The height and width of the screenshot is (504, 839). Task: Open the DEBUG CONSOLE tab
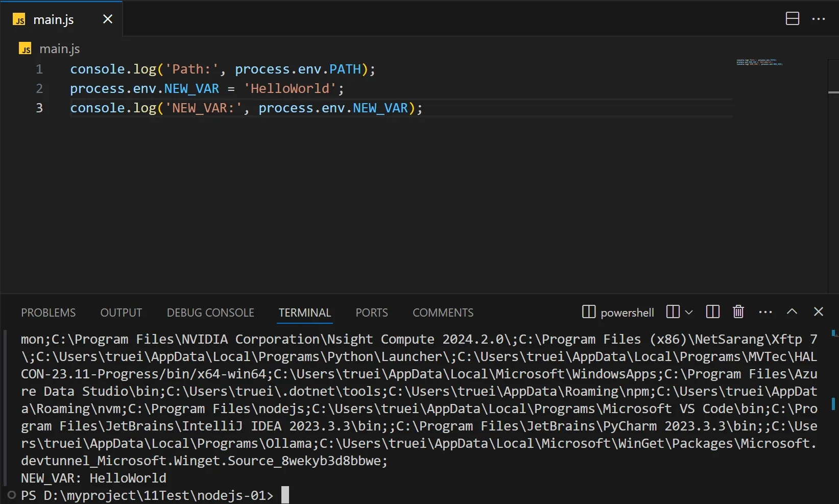click(210, 313)
